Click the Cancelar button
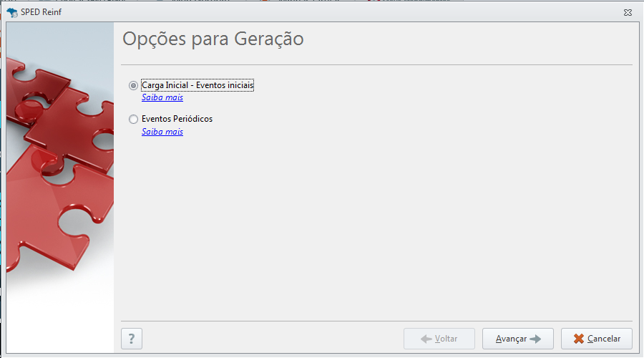Screen dimensions: 644x358 coord(596,339)
